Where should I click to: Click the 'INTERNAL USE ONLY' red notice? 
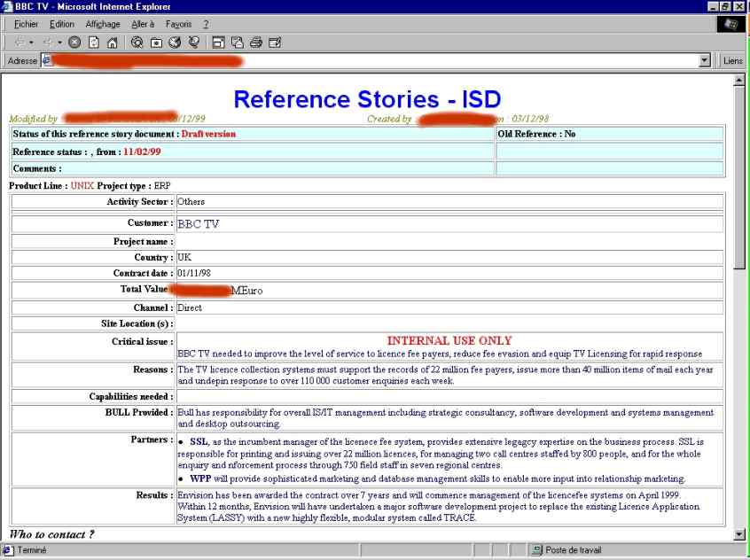tap(449, 340)
